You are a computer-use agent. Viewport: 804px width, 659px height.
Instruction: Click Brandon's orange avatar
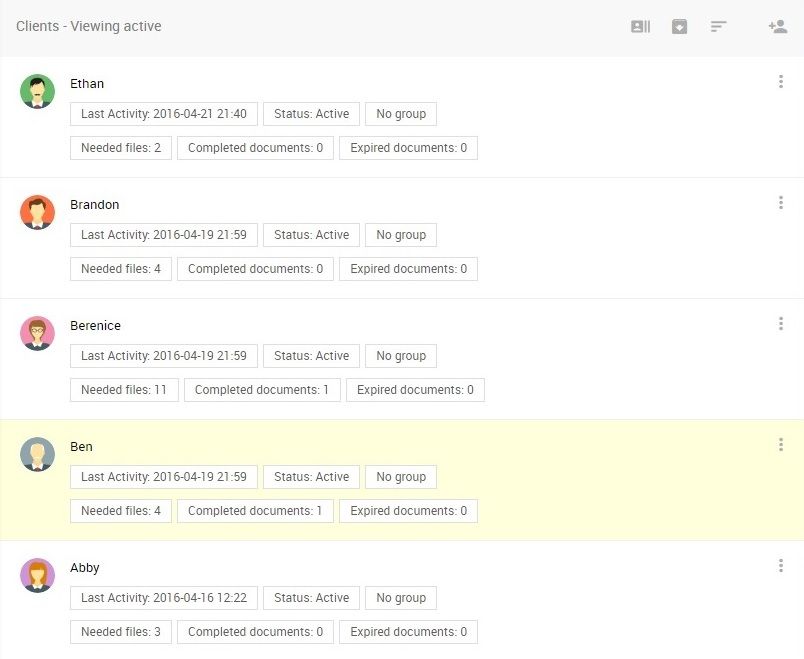37,212
